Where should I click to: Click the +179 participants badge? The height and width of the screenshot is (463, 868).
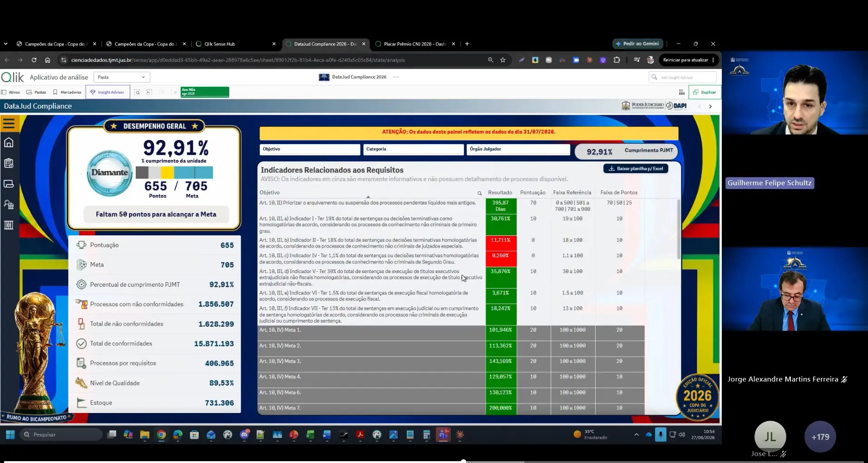click(820, 437)
